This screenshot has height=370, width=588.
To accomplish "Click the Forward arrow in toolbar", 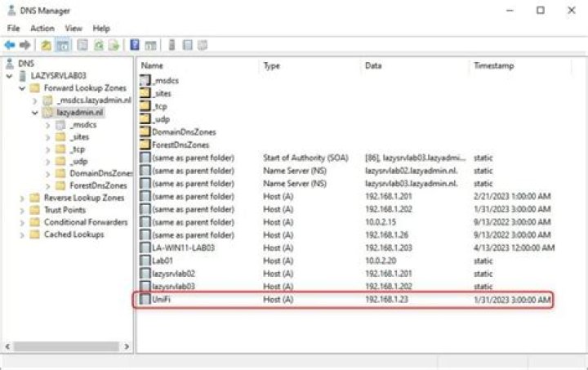I will (x=25, y=45).
